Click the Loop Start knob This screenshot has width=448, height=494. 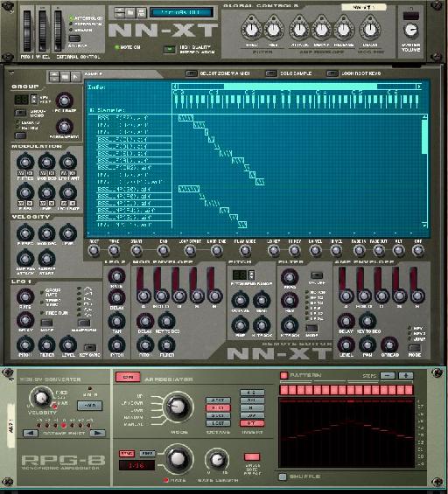click(190, 250)
